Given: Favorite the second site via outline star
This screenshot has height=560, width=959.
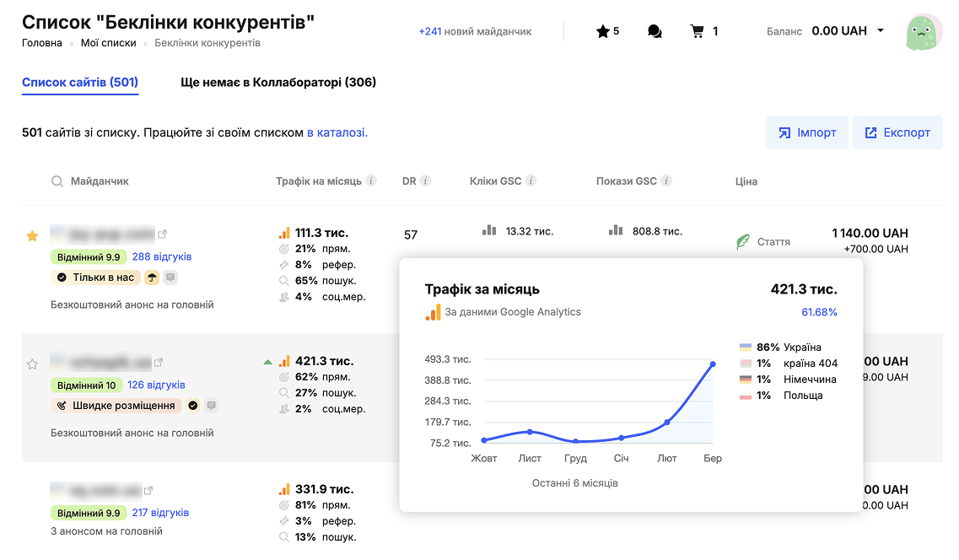Looking at the screenshot, I should click(x=32, y=364).
